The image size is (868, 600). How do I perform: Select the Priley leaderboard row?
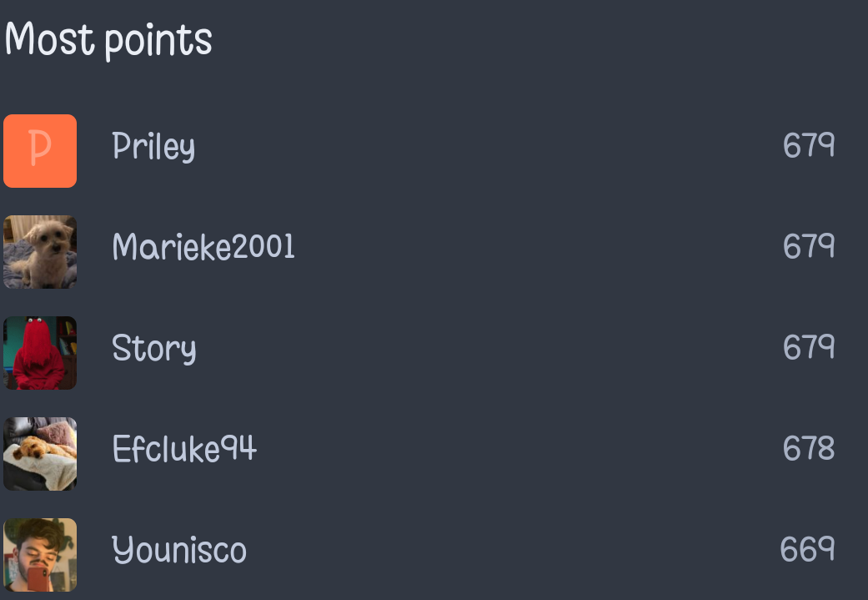click(x=434, y=151)
